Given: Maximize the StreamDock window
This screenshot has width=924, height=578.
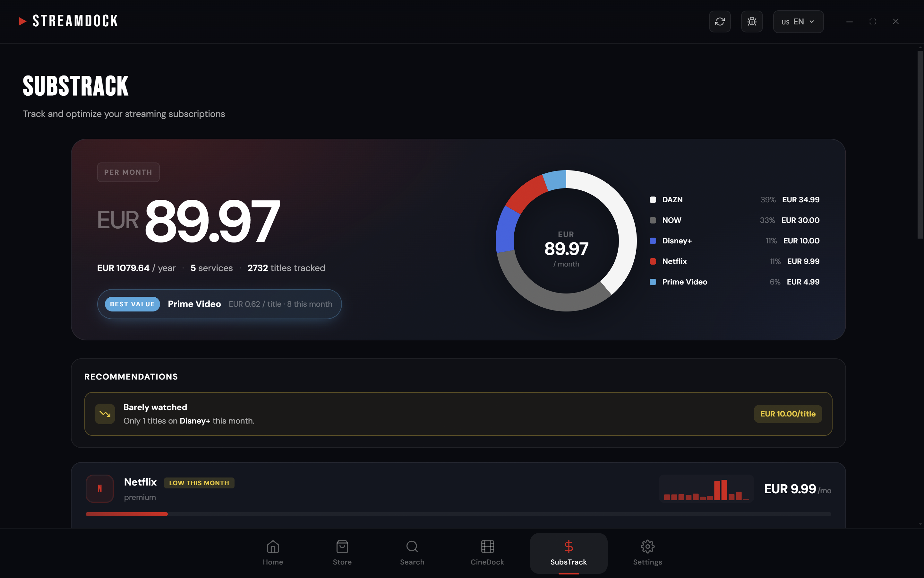Looking at the screenshot, I should coord(872,22).
